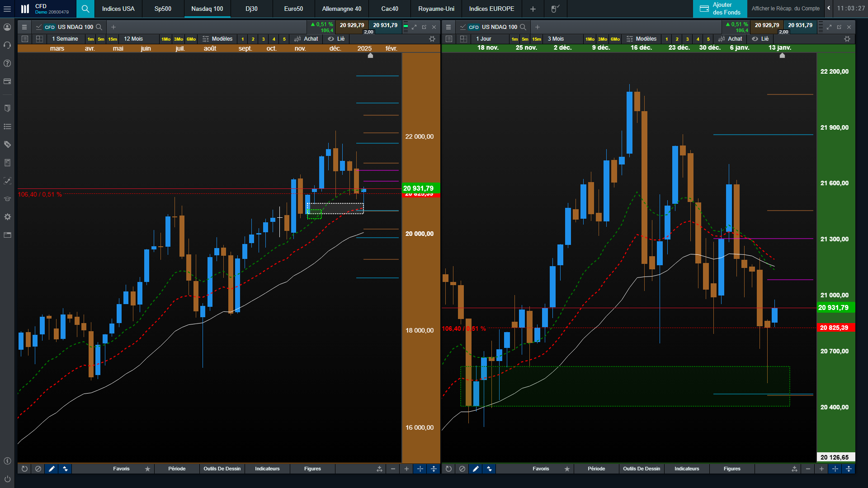Open the 3 Mois range dropdown
This screenshot has height=488, width=868.
tap(556, 39)
